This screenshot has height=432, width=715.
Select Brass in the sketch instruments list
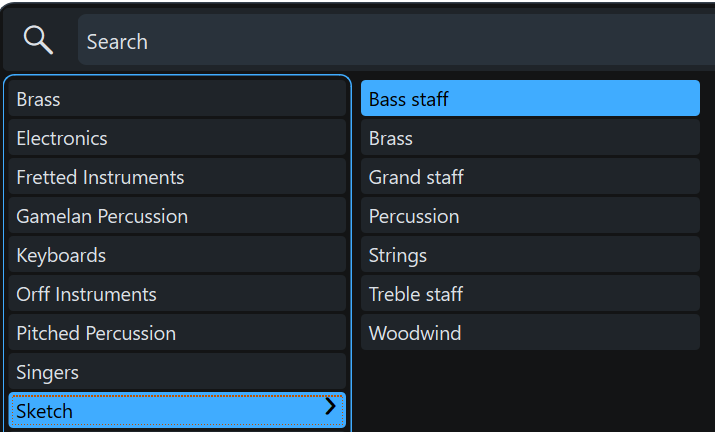(x=530, y=138)
